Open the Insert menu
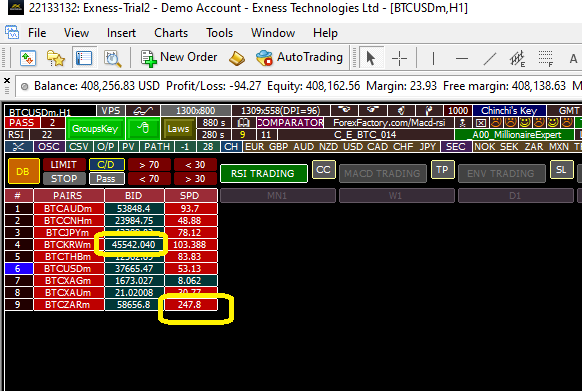Image resolution: width=582 pixels, height=391 pixels. (121, 33)
